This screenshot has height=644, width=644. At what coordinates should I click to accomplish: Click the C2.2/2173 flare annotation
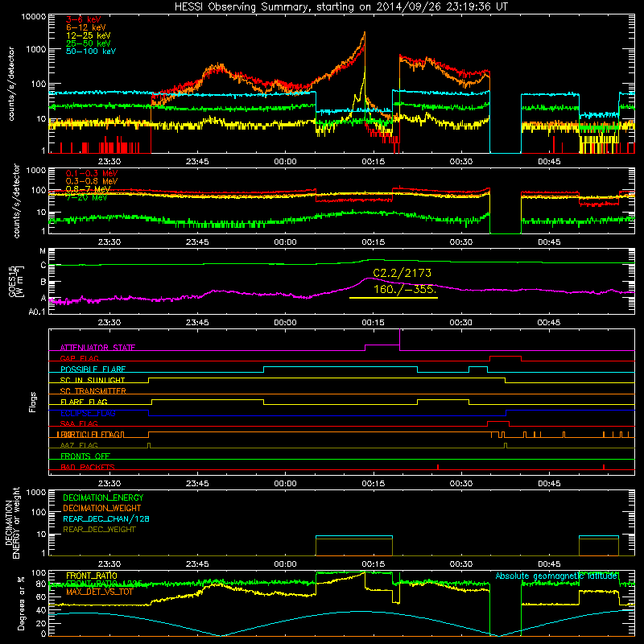coord(402,273)
